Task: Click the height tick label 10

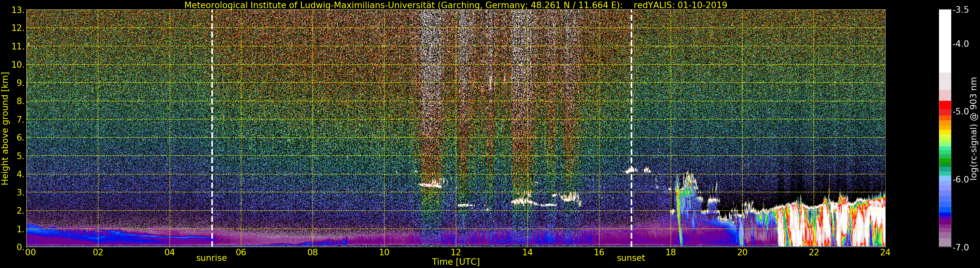Action: [x=18, y=65]
